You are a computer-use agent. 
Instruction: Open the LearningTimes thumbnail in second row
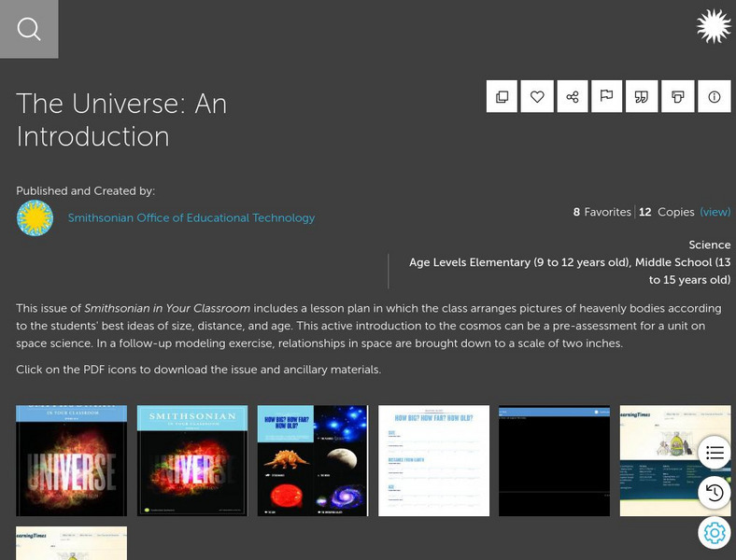71,543
